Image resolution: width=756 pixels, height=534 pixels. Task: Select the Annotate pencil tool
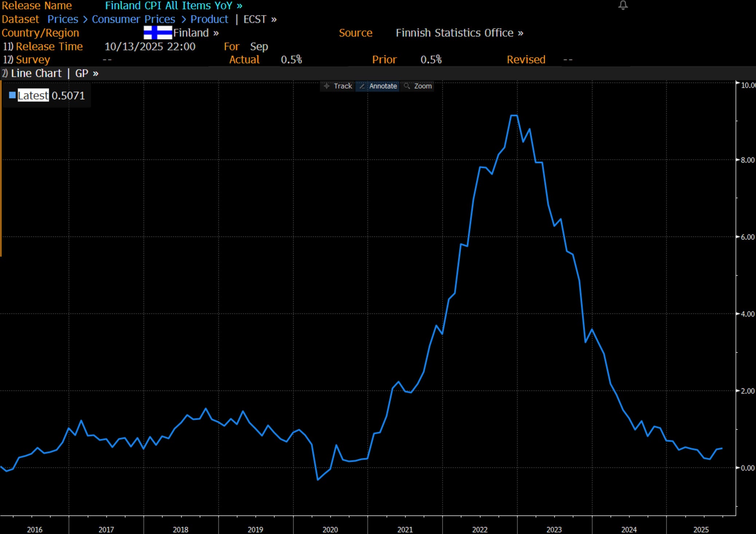(378, 86)
